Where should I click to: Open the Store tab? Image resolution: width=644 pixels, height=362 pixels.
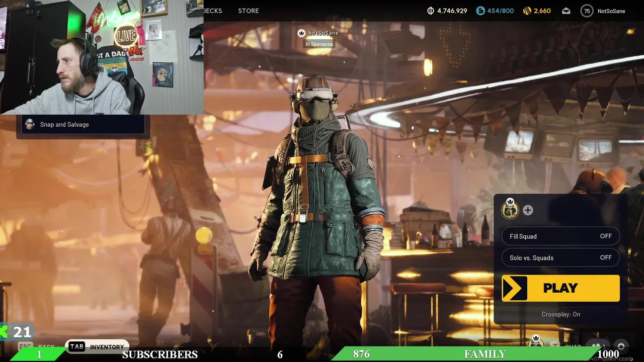click(x=248, y=11)
